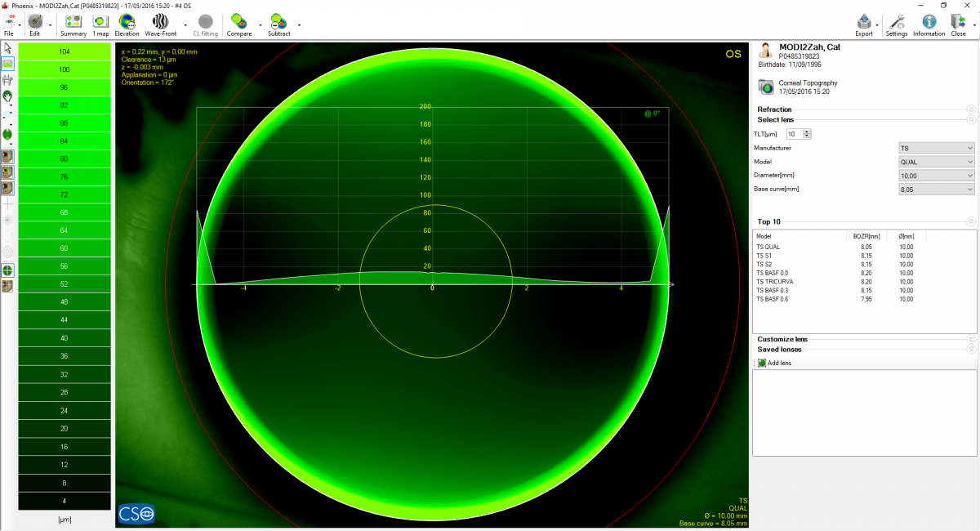Image resolution: width=980 pixels, height=531 pixels.
Task: Open the Elevation map
Action: (127, 25)
